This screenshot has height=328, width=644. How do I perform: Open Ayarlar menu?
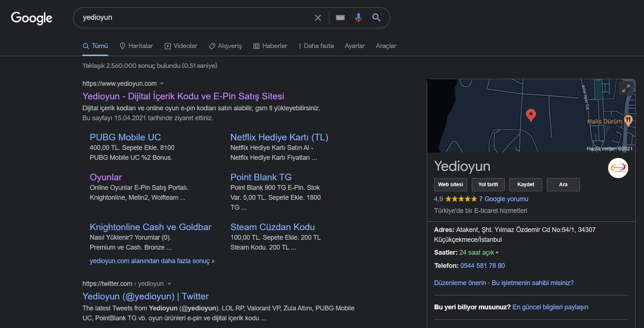click(x=355, y=46)
